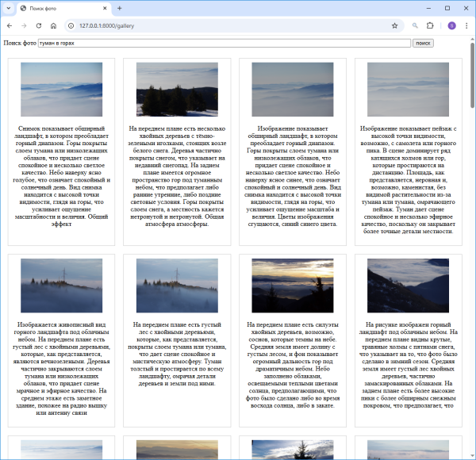Focus the photo search text field
The image size is (476, 460).
tap(224, 43)
